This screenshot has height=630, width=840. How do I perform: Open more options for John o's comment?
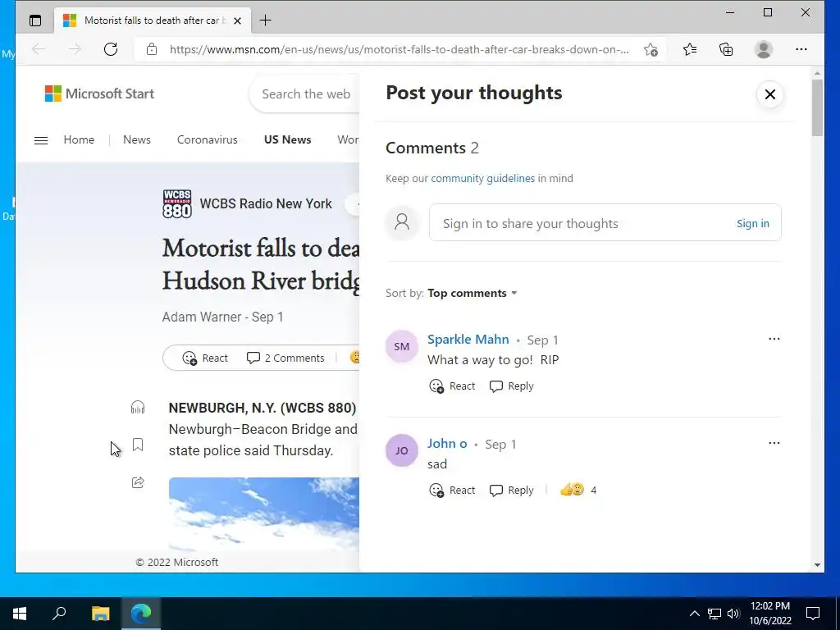(774, 443)
